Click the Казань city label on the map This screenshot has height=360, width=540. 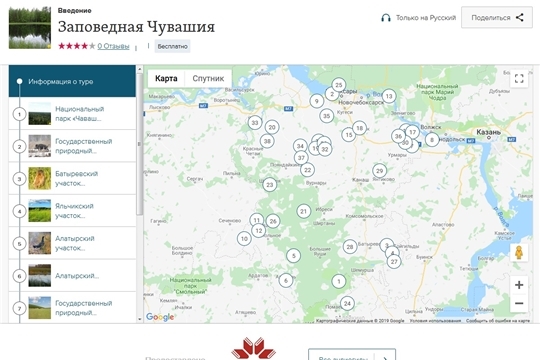point(488,132)
